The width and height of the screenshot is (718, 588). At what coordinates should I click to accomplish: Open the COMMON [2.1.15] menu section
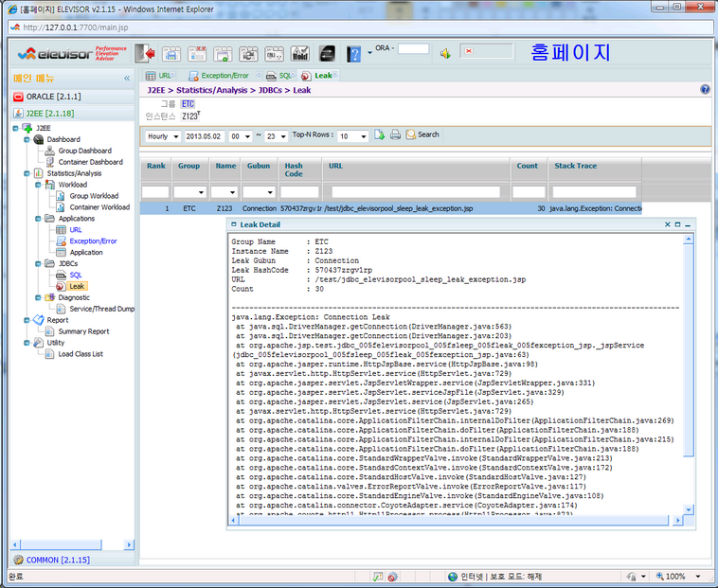[72, 560]
